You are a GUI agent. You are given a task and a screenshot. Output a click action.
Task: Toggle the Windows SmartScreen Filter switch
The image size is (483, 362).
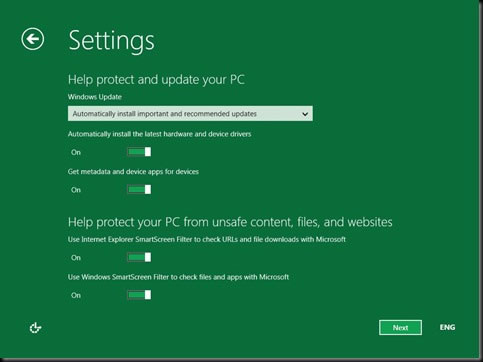139,295
